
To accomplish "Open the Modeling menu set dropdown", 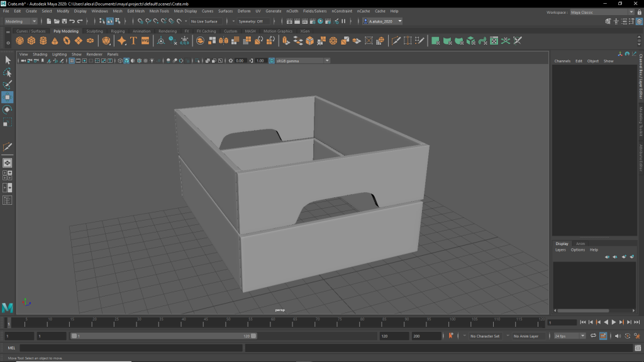I will [x=21, y=21].
